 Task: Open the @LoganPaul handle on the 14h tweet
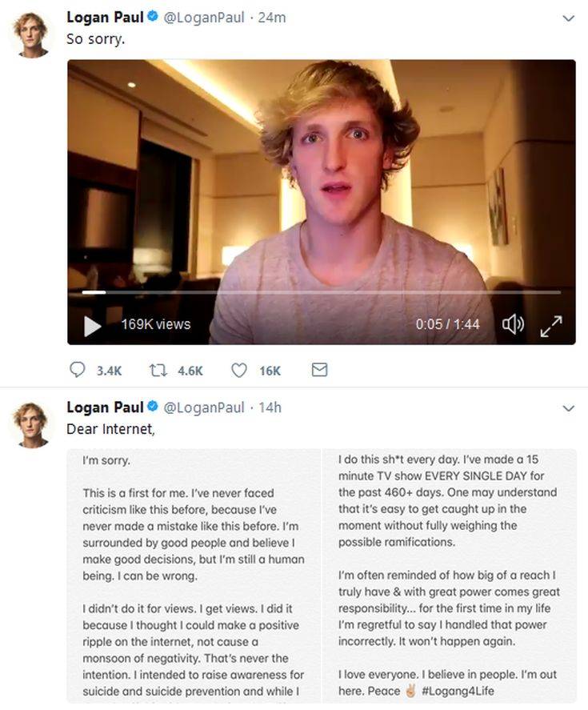[x=204, y=407]
